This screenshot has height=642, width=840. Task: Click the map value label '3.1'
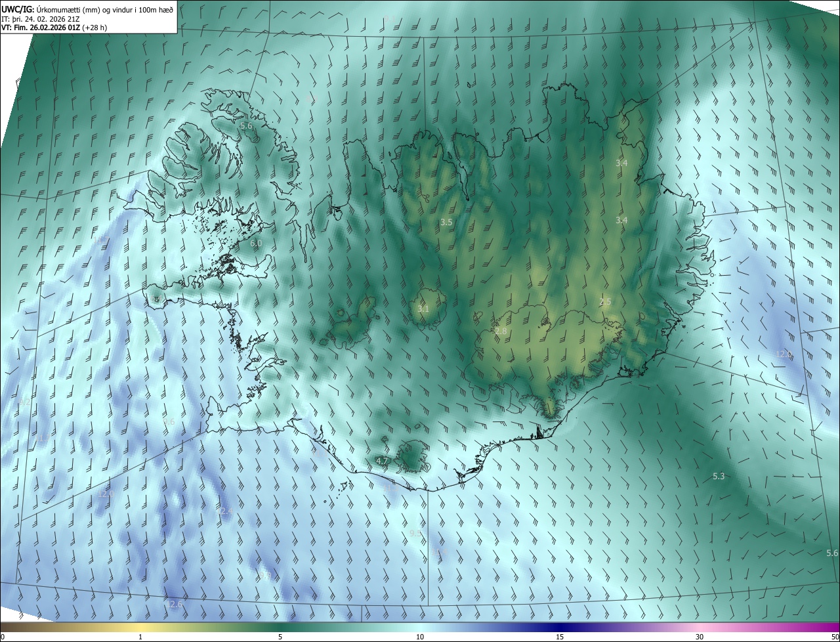(x=423, y=309)
